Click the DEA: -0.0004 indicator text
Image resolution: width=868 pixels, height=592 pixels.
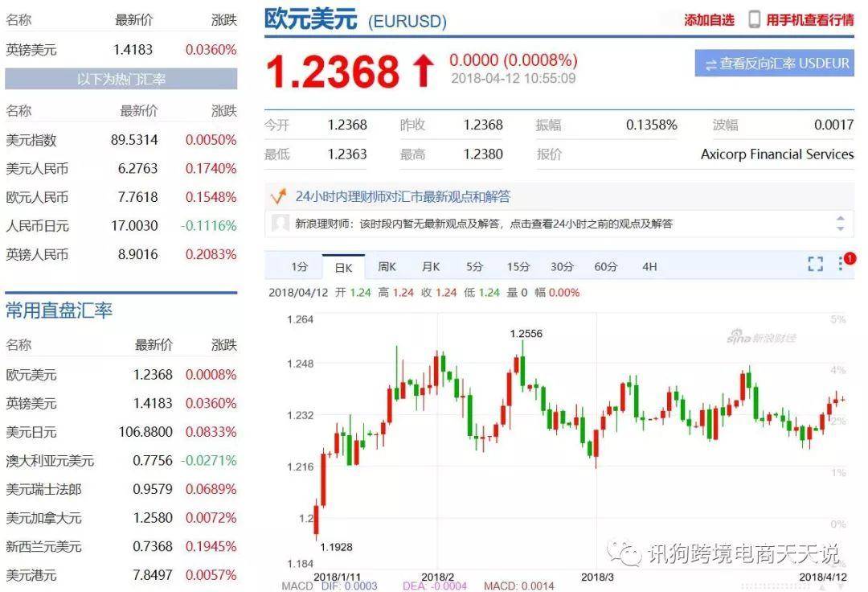pyautogui.click(x=435, y=586)
